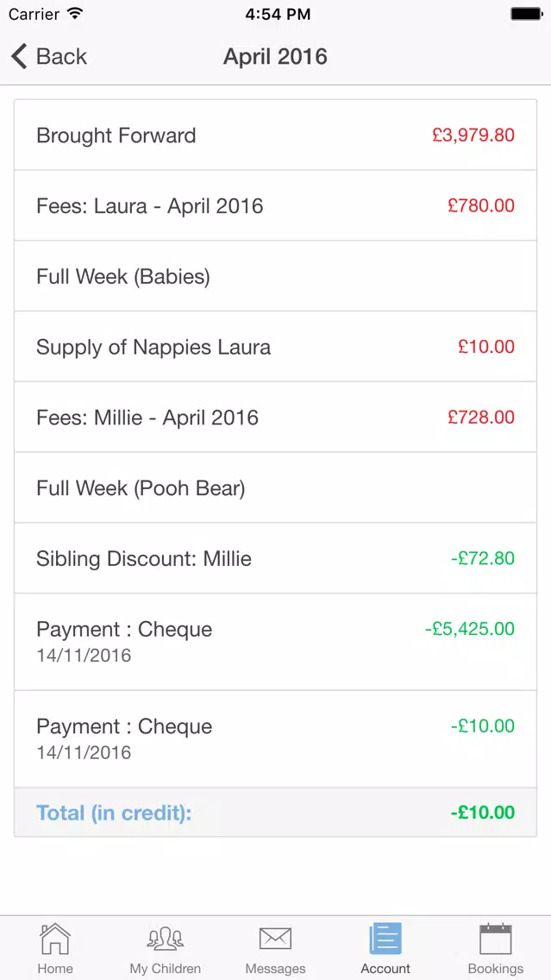Tap the Total (in credit) row

[276, 813]
